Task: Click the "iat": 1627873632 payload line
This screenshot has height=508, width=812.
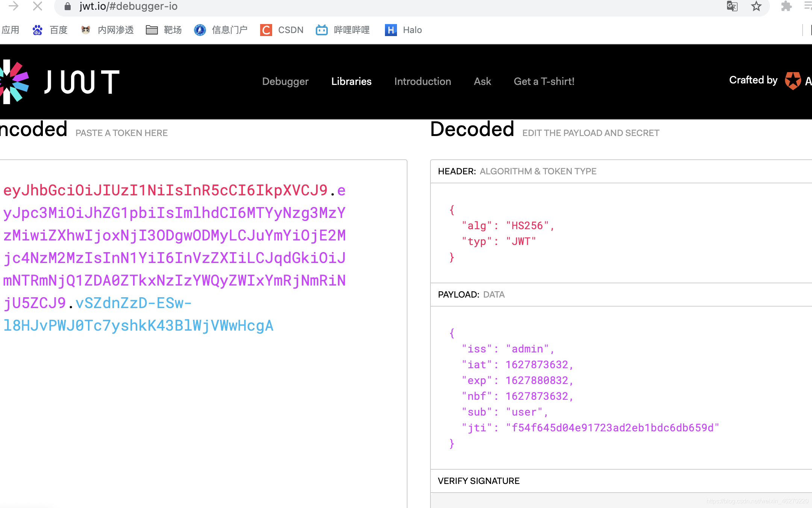Action: click(x=517, y=365)
